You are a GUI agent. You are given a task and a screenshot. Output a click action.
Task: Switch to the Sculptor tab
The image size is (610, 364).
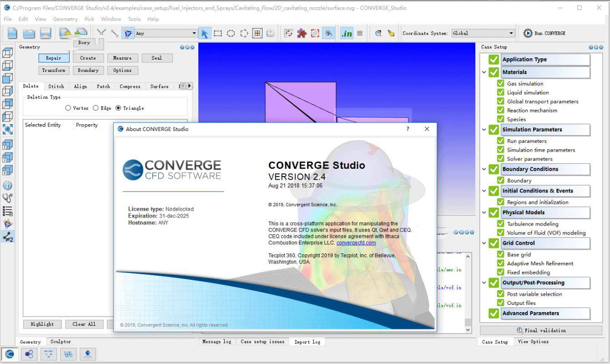60,342
